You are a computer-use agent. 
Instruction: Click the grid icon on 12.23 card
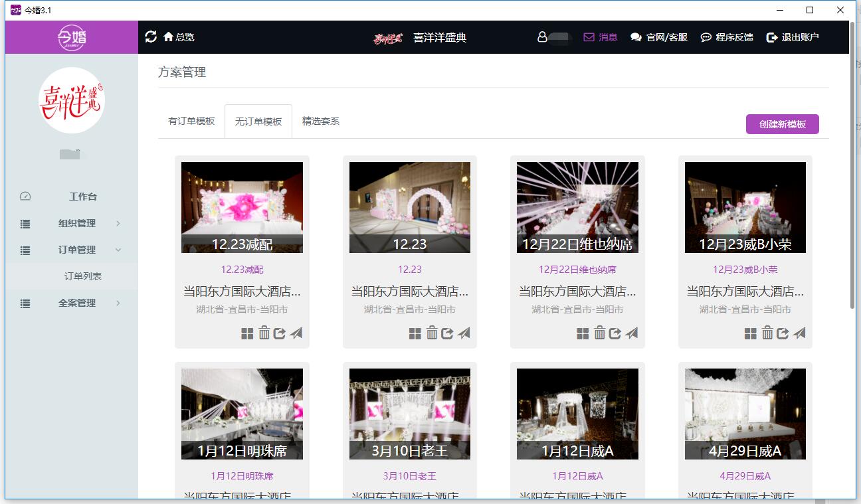click(x=415, y=333)
